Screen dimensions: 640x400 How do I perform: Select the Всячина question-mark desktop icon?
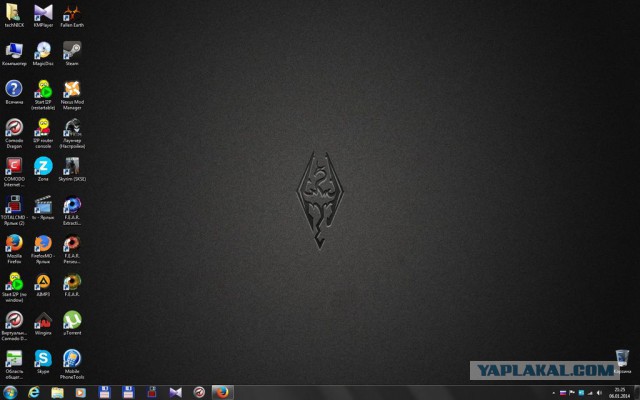click(x=14, y=92)
